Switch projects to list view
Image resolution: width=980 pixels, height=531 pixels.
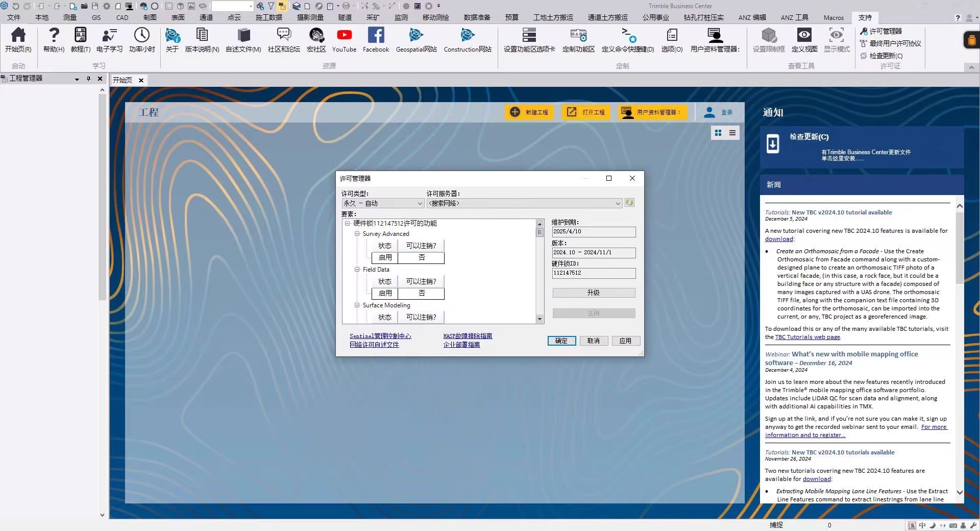click(732, 133)
